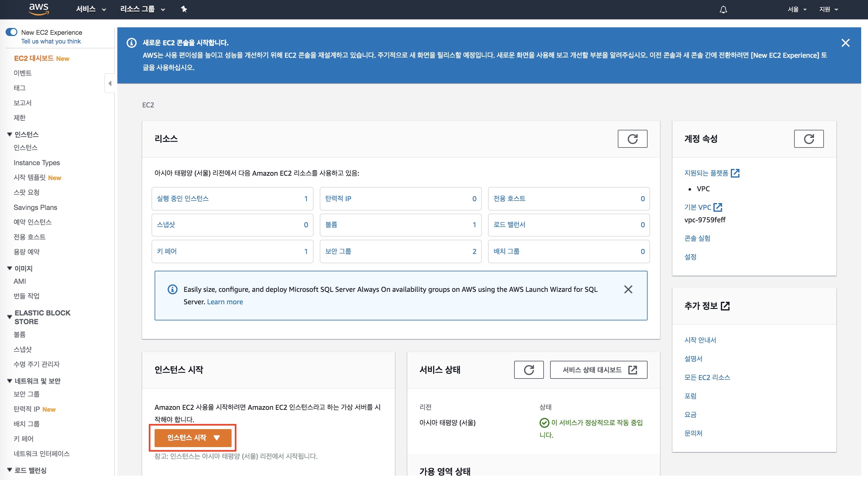Click 콘솔 실험 link
Viewport: 868px width, 480px height.
pyautogui.click(x=697, y=238)
